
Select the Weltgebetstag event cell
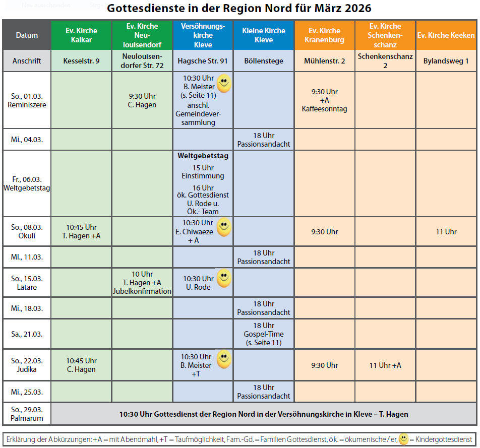click(x=203, y=183)
